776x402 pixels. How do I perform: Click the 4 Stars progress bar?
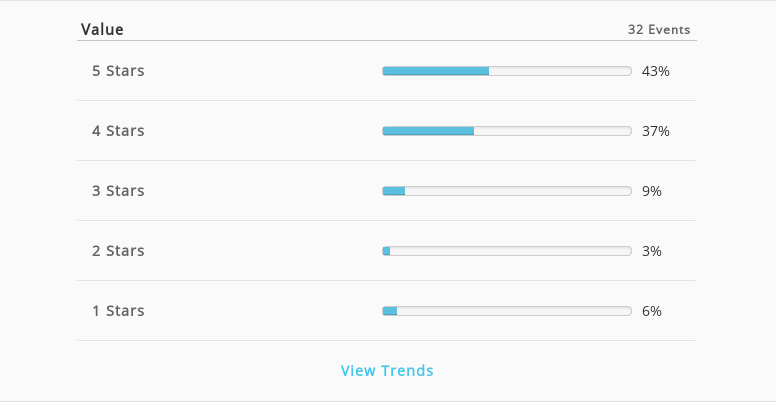[507, 131]
